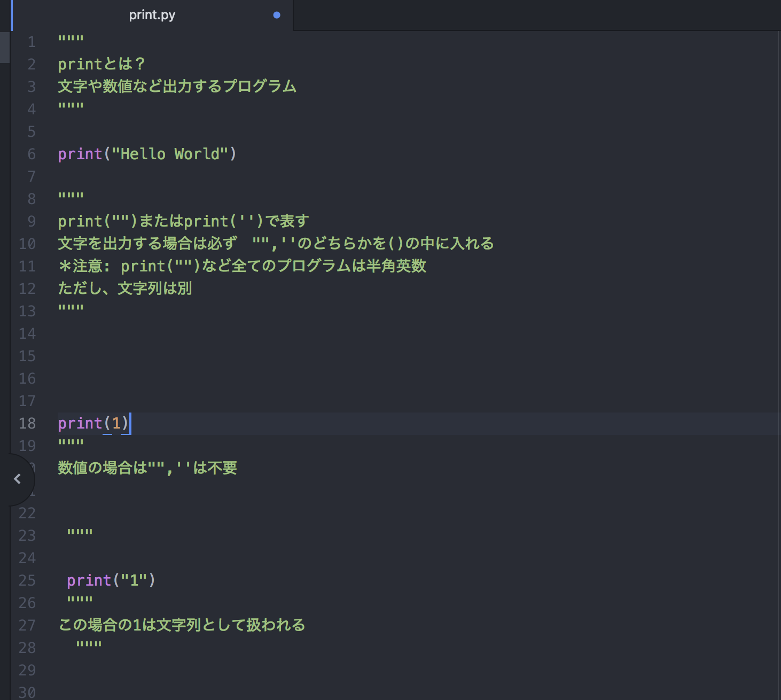The image size is (781, 700).
Task: Click the "この場合の1は文字列として扱われる" line
Action: 182,625
